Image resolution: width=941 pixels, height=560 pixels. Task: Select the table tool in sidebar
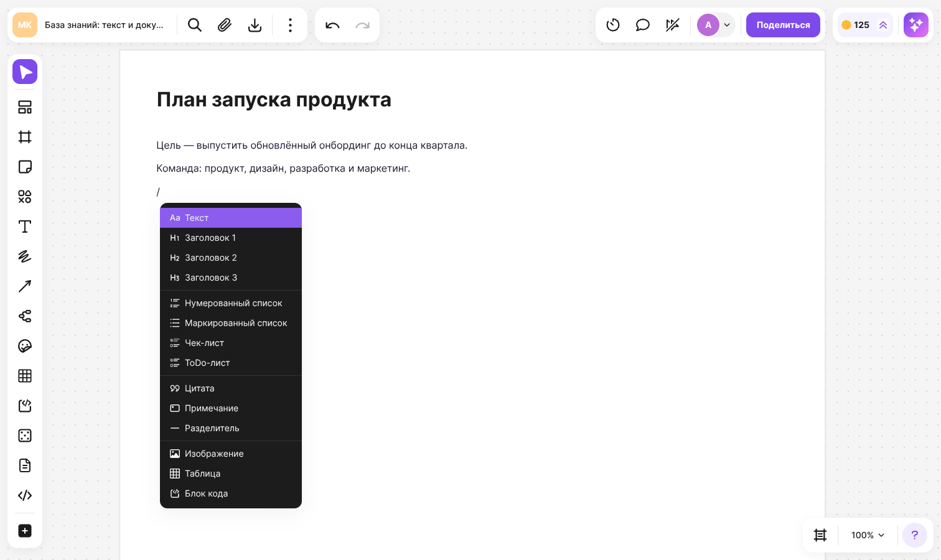[25, 376]
